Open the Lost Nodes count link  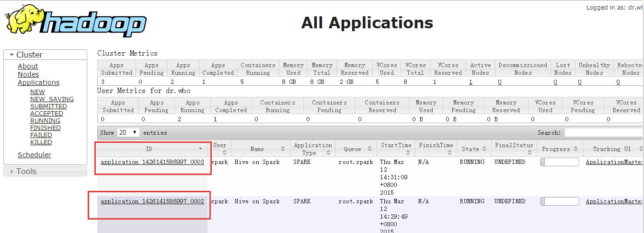pyautogui.click(x=555, y=82)
